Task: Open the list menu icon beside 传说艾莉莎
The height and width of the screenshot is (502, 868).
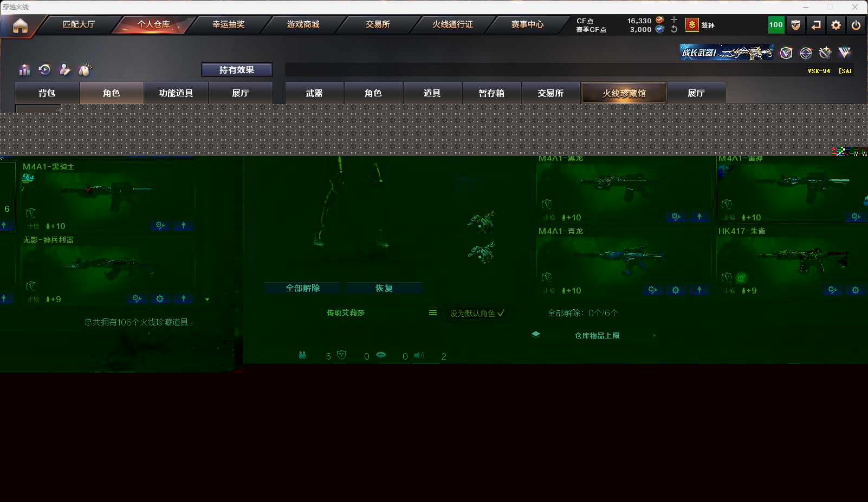Action: coord(433,312)
